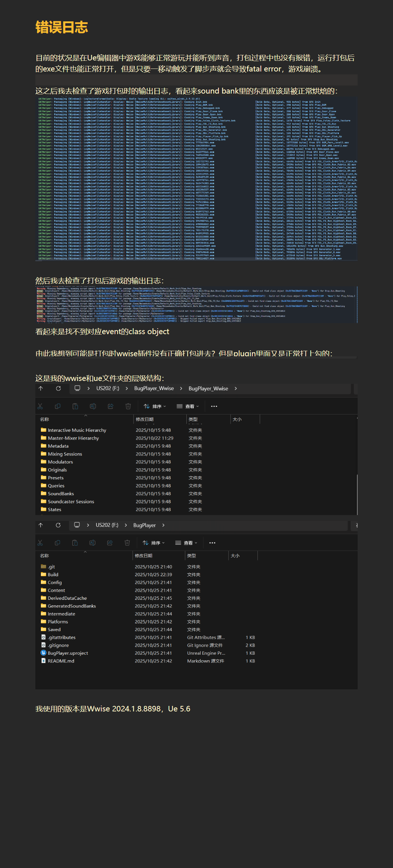Sort by 修改日期 column header in upper explorer
The height and width of the screenshot is (868, 393).
point(145,419)
